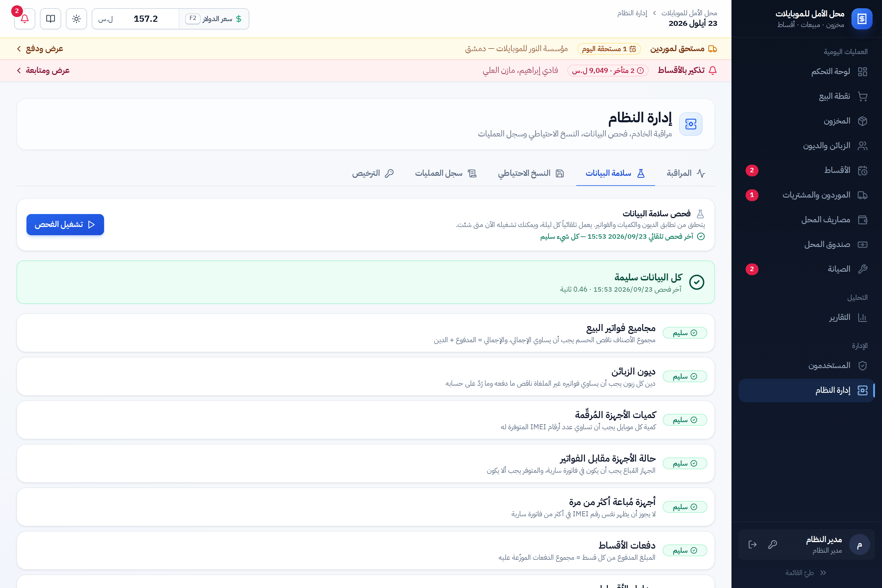Click the ديون الزبائن check row
Screen dimensions: 882x588
click(x=366, y=377)
